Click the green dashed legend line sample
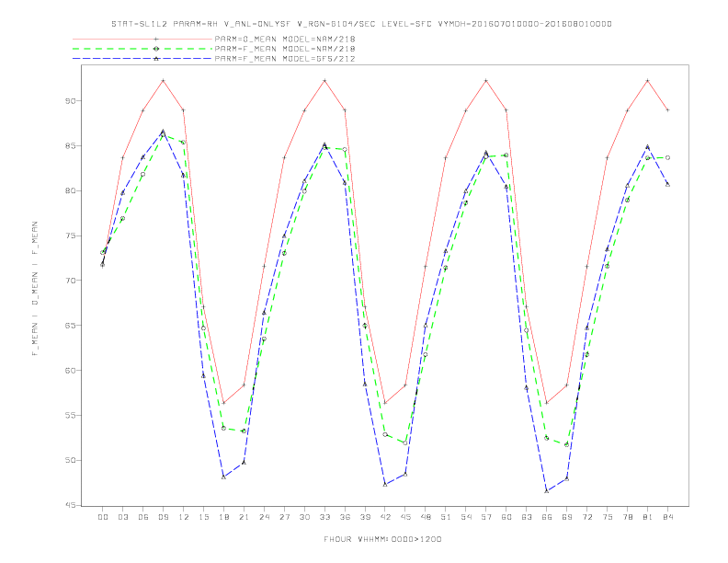This screenshot has width=728, height=563. coord(142,49)
